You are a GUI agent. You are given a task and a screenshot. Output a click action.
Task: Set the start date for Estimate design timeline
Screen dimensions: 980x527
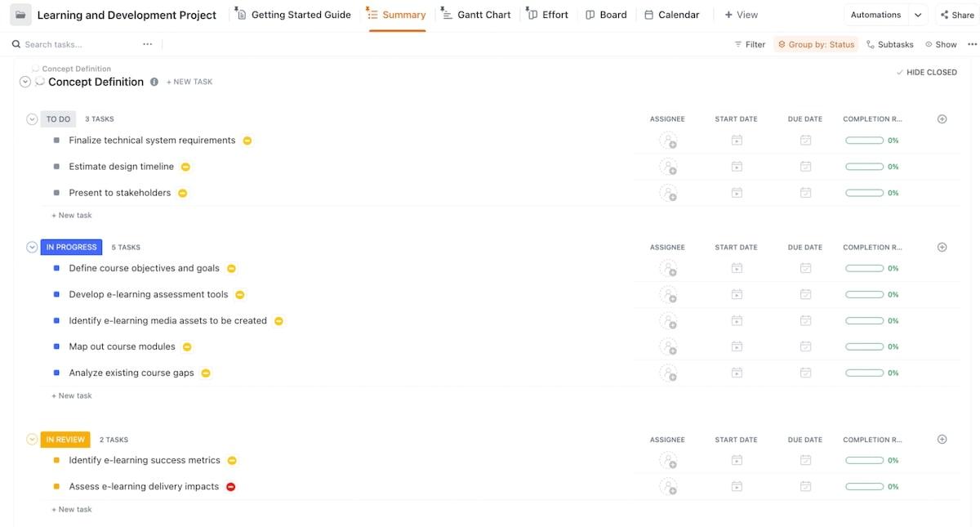737,167
